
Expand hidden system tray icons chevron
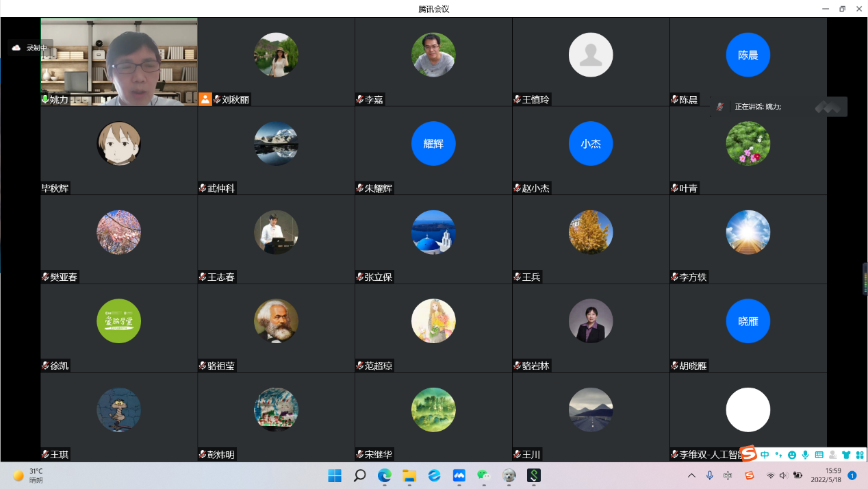pos(691,475)
